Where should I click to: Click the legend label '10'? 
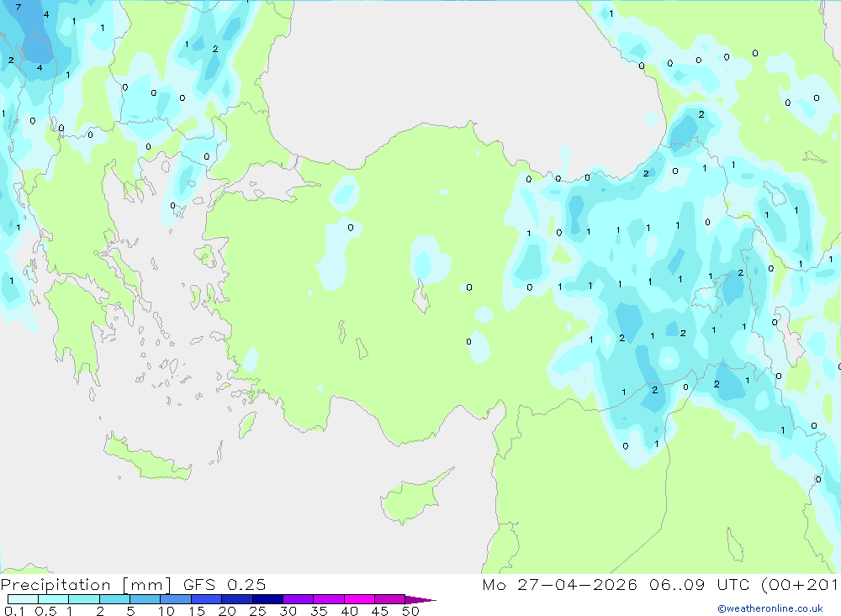tap(167, 611)
